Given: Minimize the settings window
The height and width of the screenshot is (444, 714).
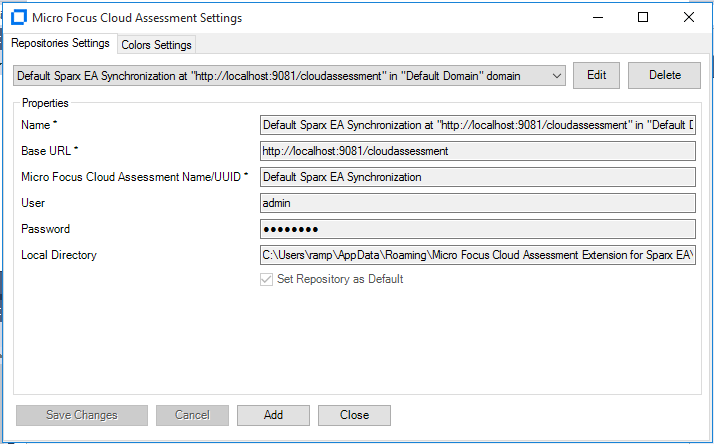Looking at the screenshot, I should click(x=598, y=17).
